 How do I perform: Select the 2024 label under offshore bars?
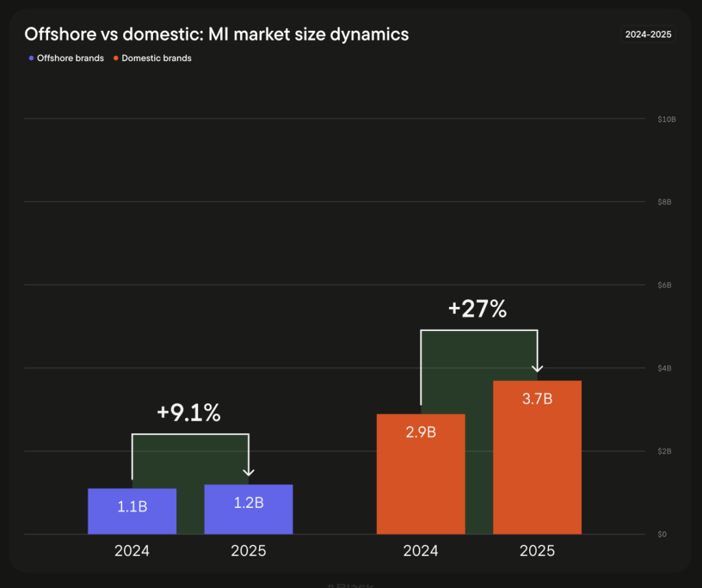(x=132, y=550)
